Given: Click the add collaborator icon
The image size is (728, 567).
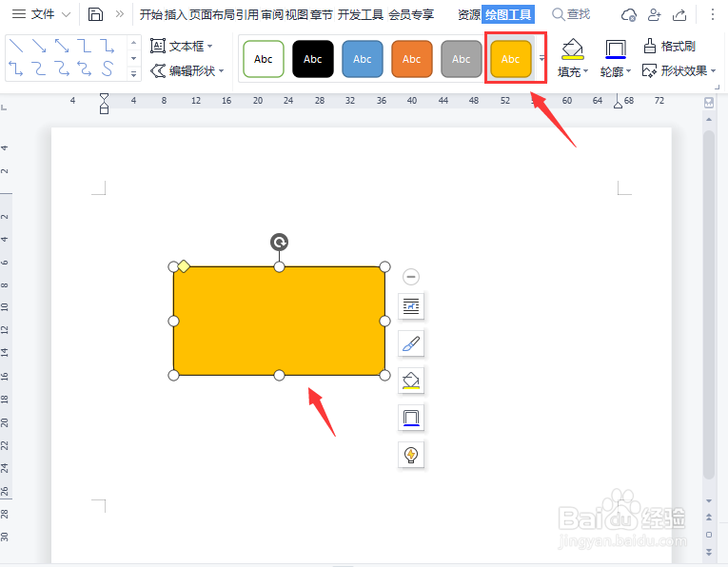Looking at the screenshot, I should point(654,15).
